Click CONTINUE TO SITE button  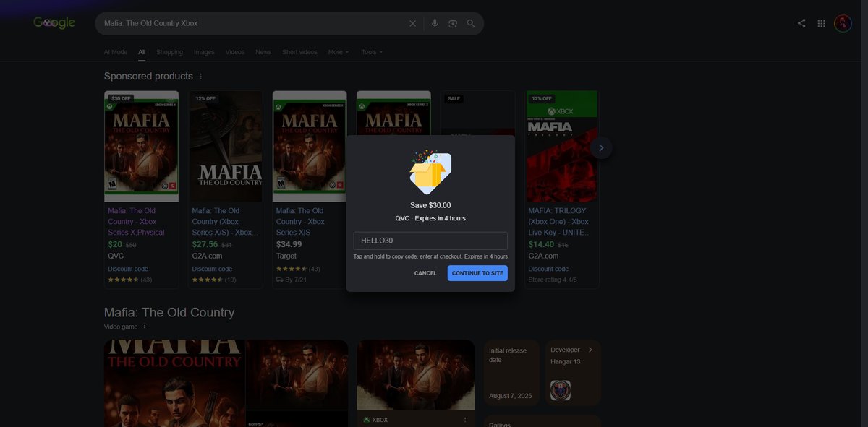477,273
